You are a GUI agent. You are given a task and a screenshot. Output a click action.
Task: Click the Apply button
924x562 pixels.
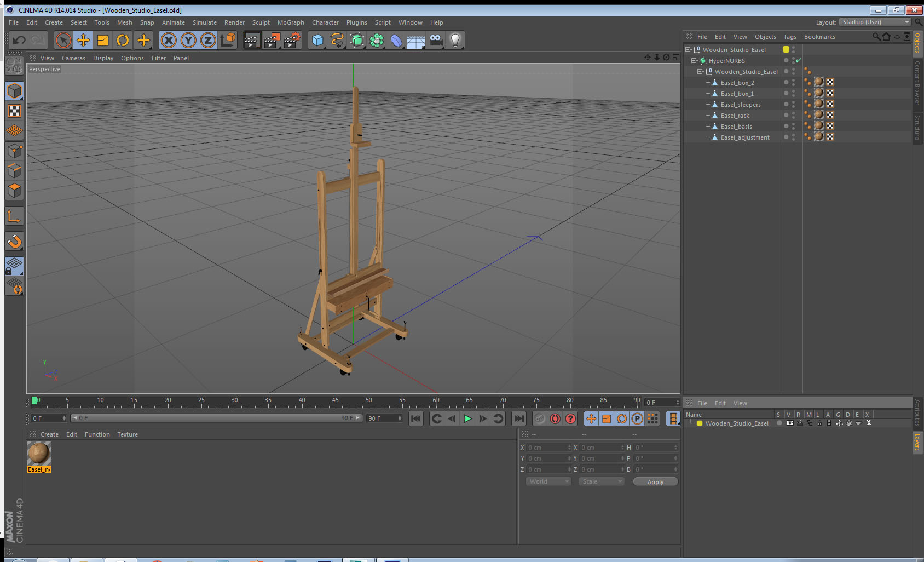click(655, 482)
